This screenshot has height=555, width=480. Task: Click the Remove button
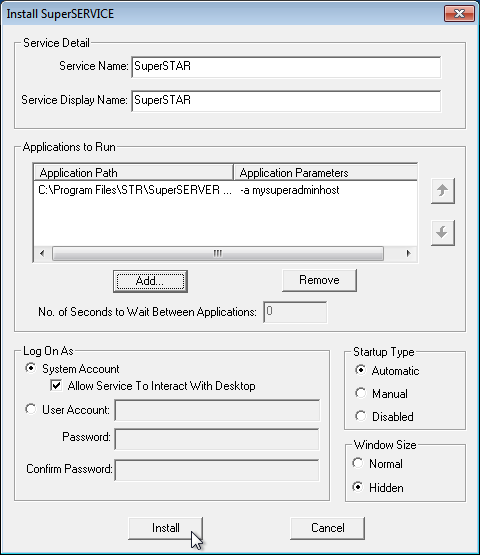pyautogui.click(x=319, y=280)
